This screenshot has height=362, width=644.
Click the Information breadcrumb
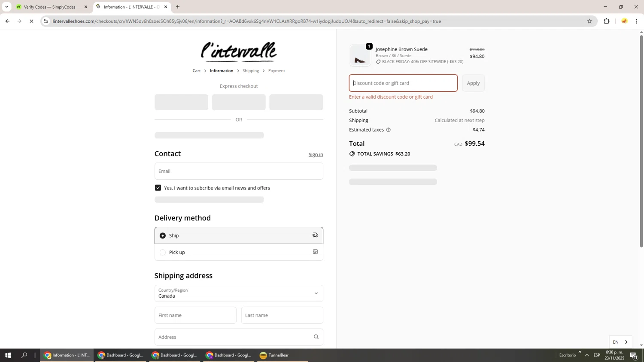[222, 71]
